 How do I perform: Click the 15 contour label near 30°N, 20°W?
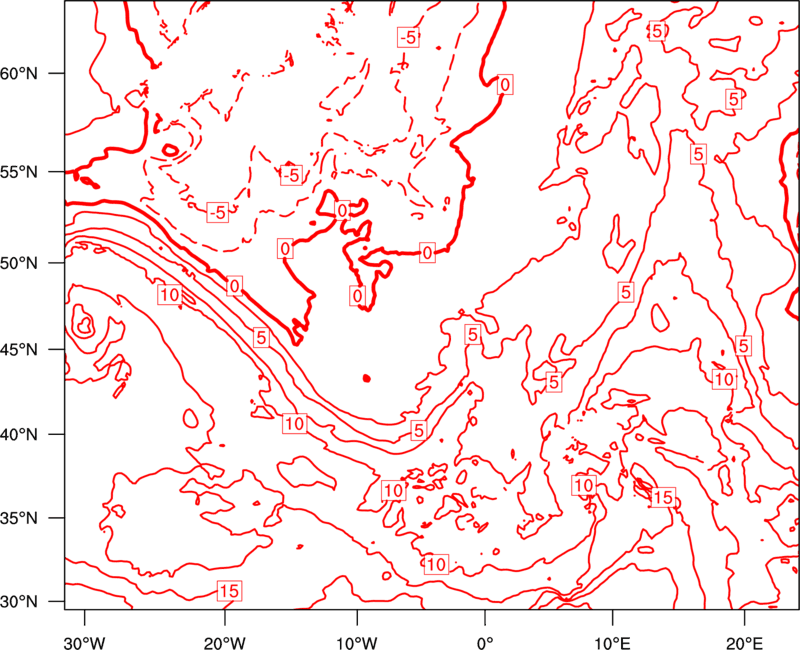pyautogui.click(x=229, y=591)
